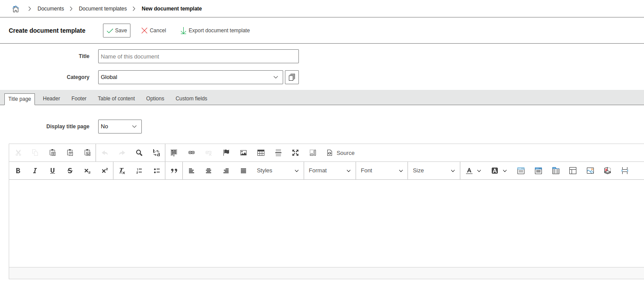Open the Font dropdown
The width and height of the screenshot is (644, 281).
382,171
